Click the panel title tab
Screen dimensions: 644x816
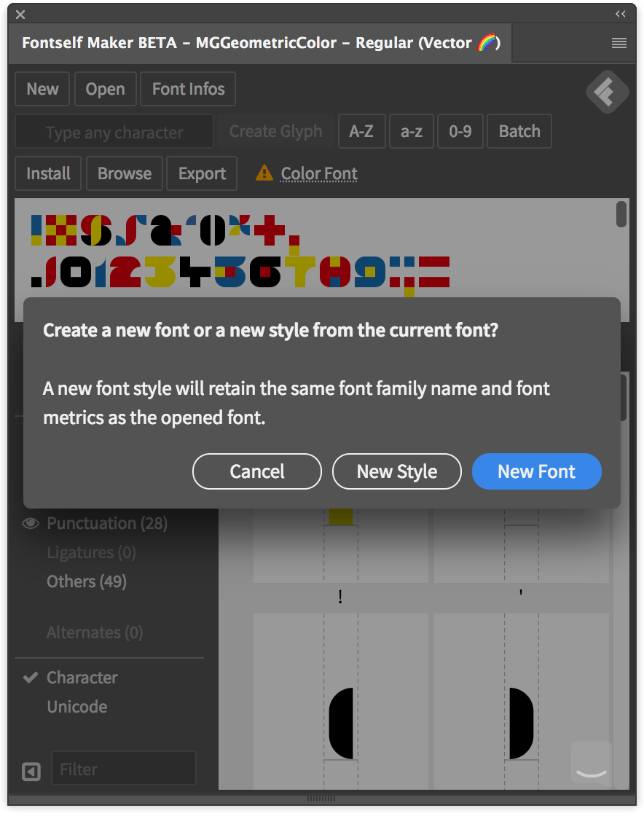(x=260, y=43)
